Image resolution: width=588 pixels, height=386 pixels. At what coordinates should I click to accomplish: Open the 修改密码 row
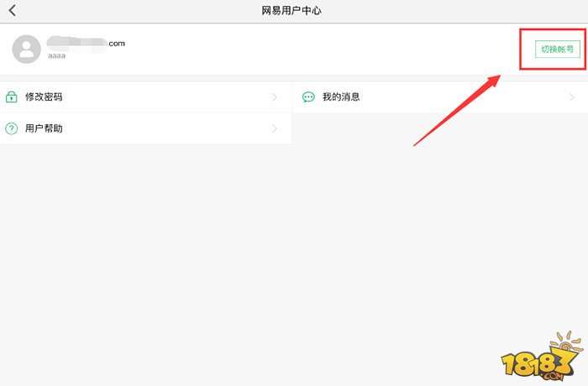(x=145, y=96)
